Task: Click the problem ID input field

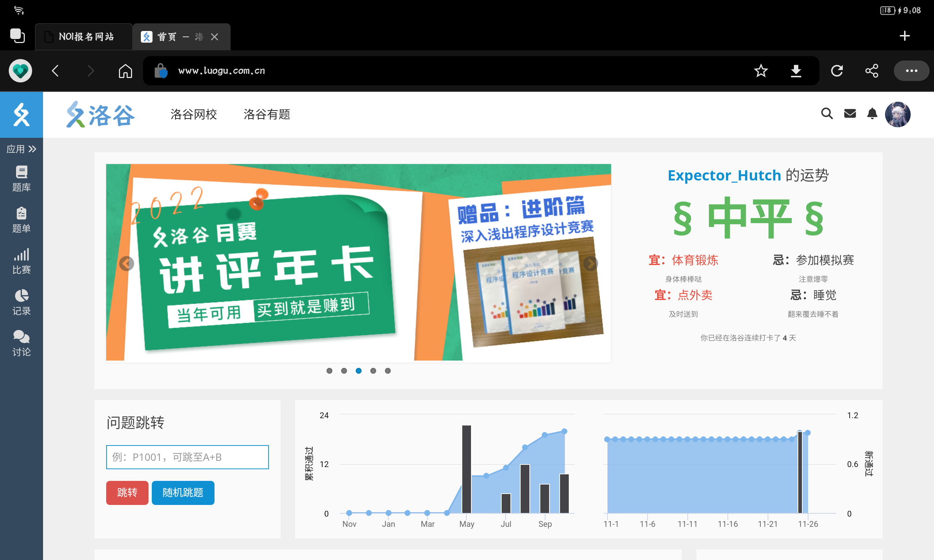Action: click(x=187, y=456)
